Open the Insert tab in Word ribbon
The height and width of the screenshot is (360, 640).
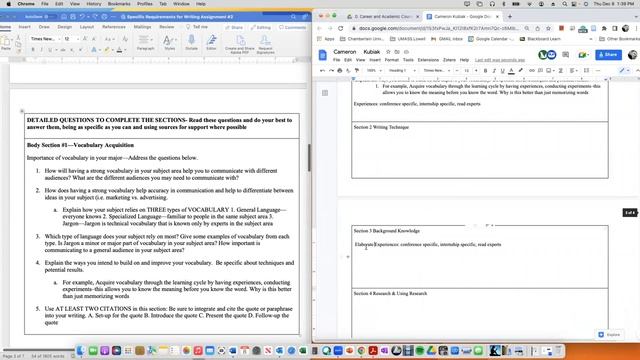click(24, 27)
